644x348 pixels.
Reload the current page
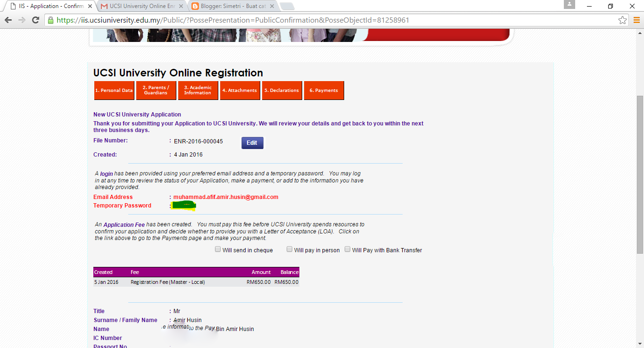(x=35, y=20)
